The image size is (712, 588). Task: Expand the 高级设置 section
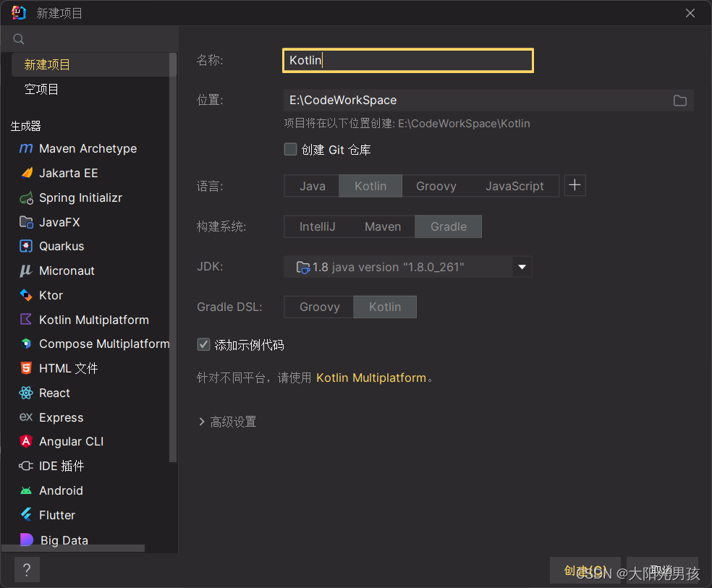[x=227, y=422]
